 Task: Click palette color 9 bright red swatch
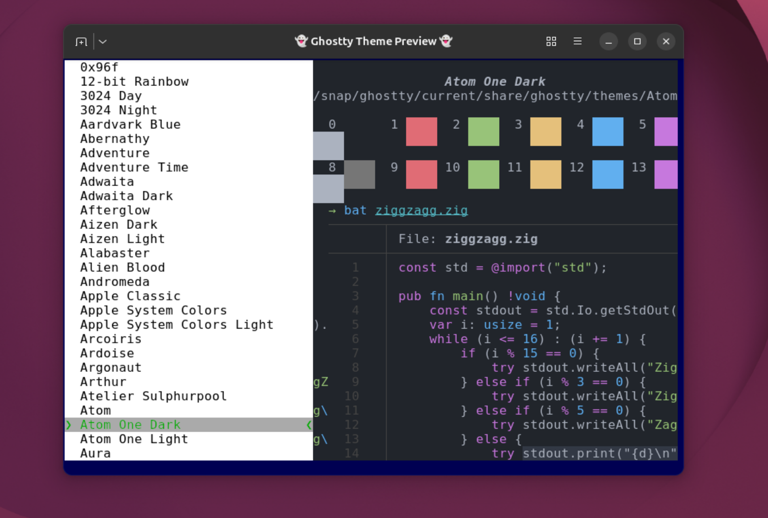coord(421,174)
